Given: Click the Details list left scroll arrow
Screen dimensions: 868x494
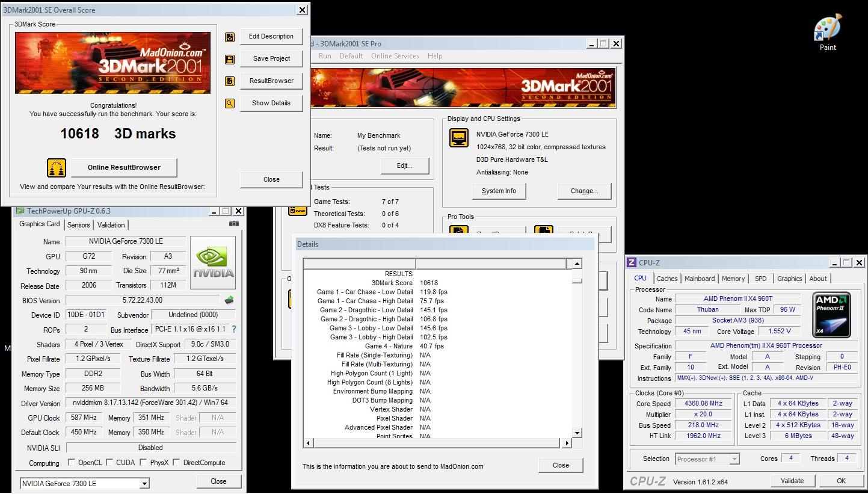Looking at the screenshot, I should [x=309, y=443].
